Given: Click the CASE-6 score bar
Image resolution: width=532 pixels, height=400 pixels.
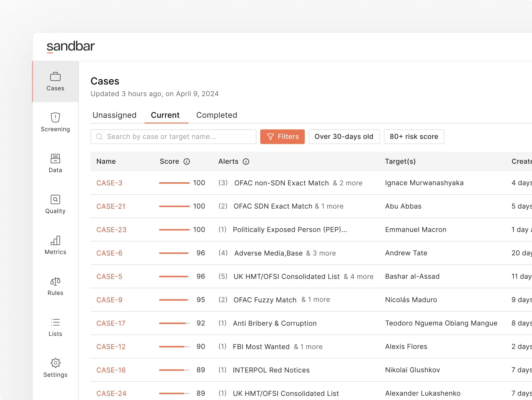Looking at the screenshot, I should [174, 253].
